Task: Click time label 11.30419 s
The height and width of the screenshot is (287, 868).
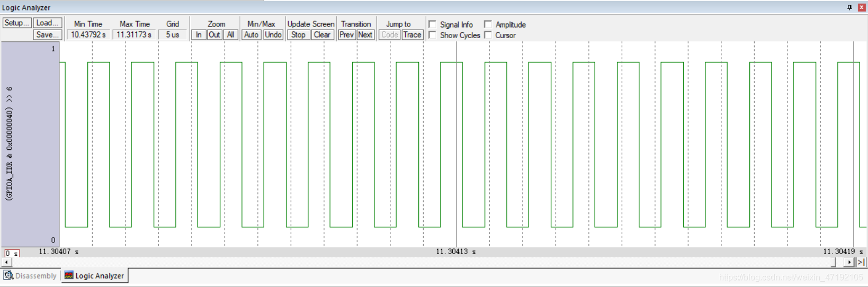Action: point(843,252)
